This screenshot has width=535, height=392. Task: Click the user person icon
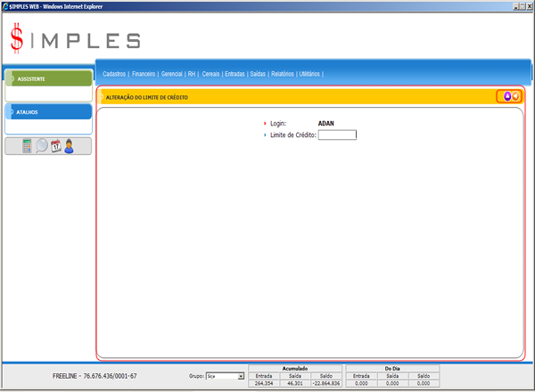(69, 146)
